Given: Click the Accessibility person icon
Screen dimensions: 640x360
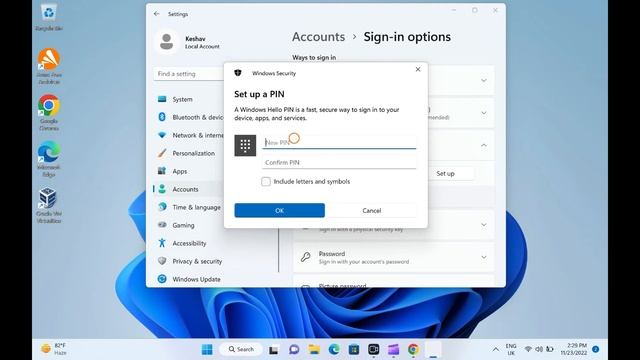Looking at the screenshot, I should [162, 243].
